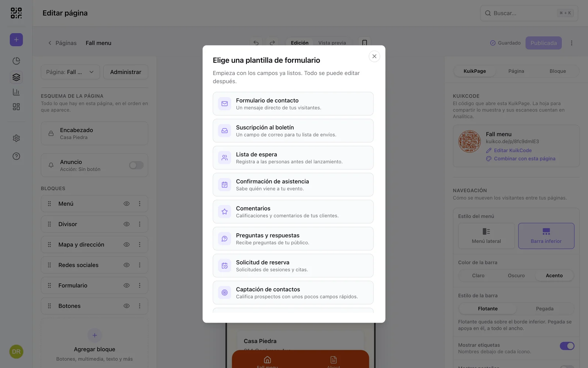Click the Editar KuikCode link

click(509, 150)
